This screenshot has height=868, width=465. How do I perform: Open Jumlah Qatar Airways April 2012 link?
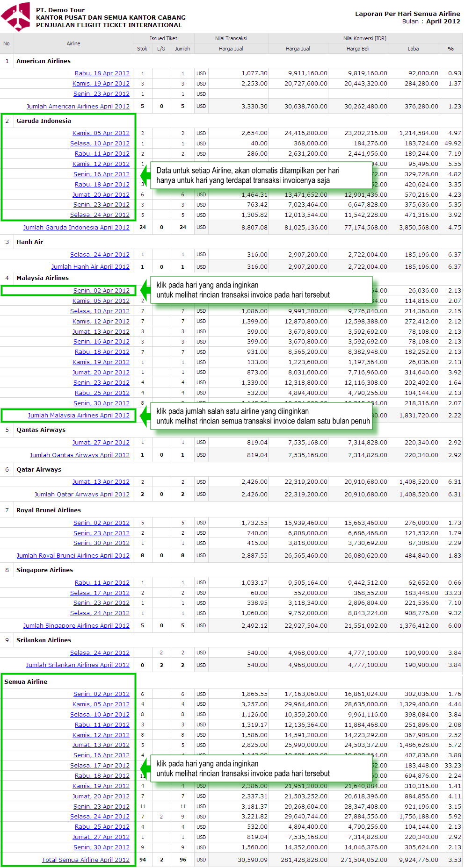[82, 495]
